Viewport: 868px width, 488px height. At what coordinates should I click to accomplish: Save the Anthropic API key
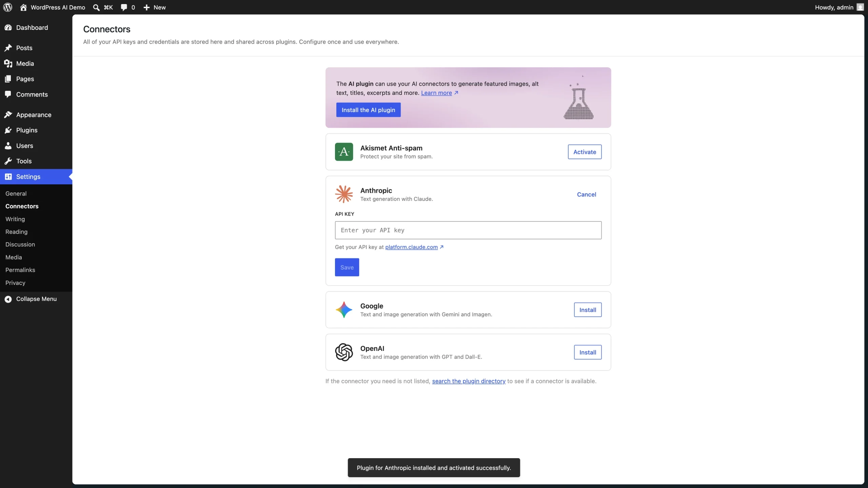[x=347, y=267]
